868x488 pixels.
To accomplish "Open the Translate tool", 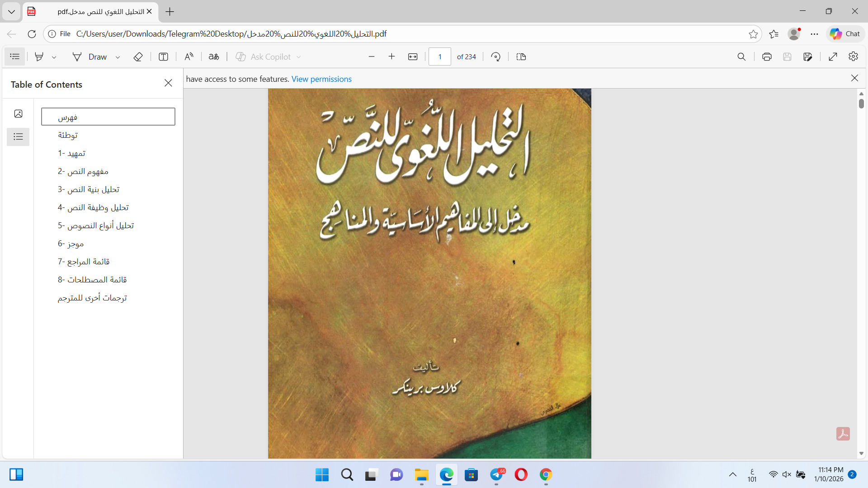I will pyautogui.click(x=214, y=57).
